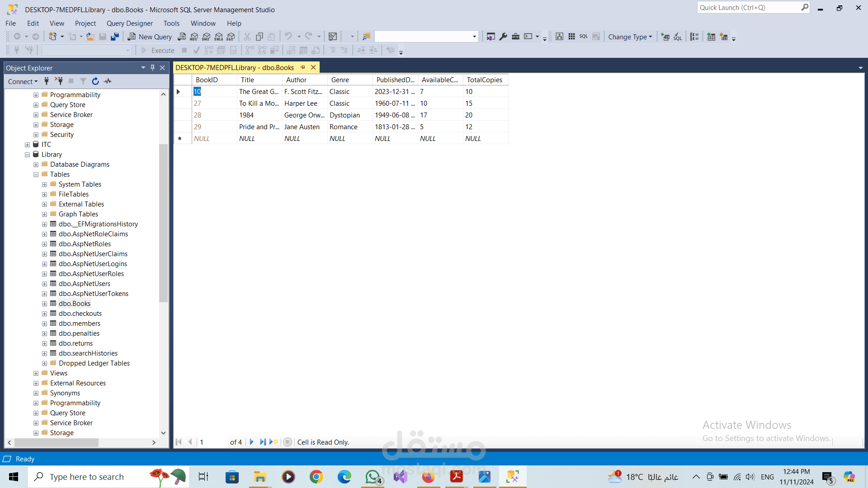868x488 pixels.
Task: Open the View menu
Action: [x=57, y=23]
